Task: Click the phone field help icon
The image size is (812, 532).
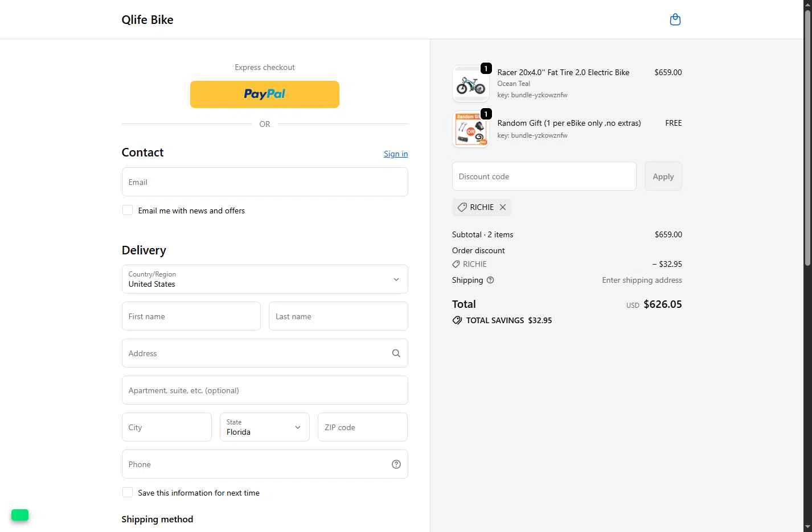Action: coord(396,464)
